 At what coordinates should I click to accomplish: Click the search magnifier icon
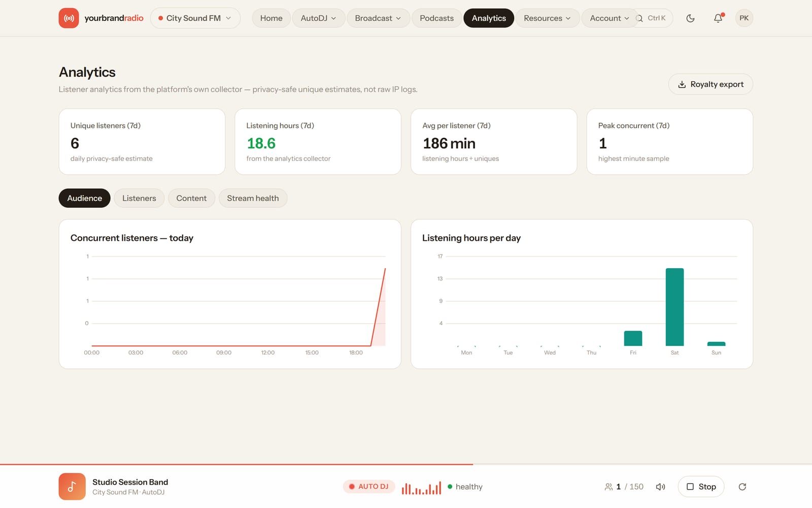(639, 18)
